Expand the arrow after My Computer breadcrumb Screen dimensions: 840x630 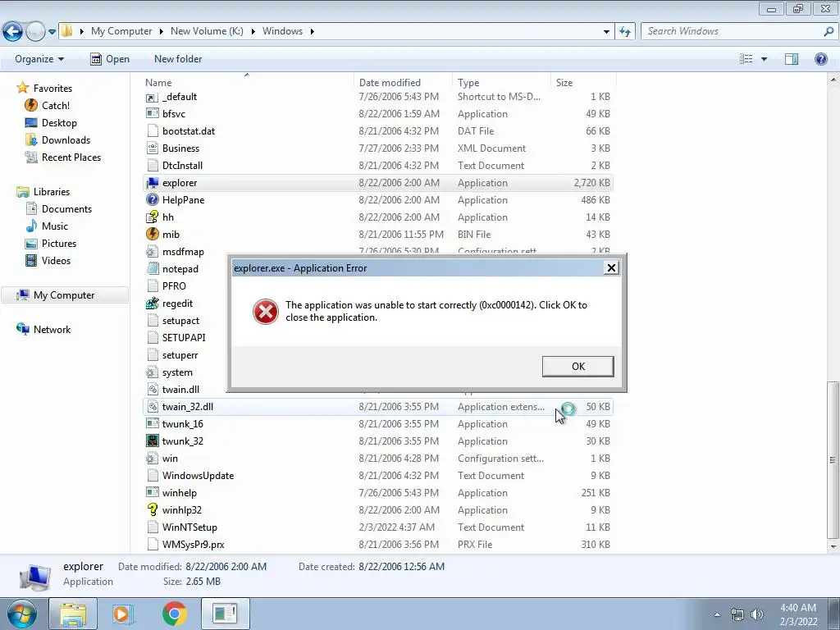161,32
